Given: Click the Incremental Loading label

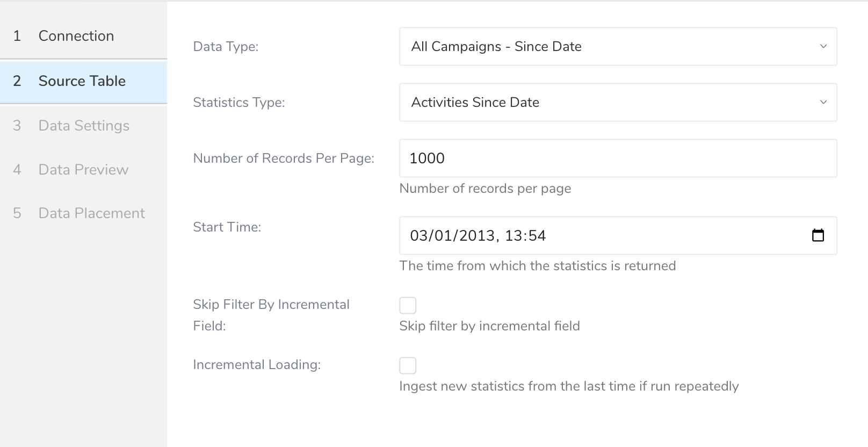Looking at the screenshot, I should point(257,365).
